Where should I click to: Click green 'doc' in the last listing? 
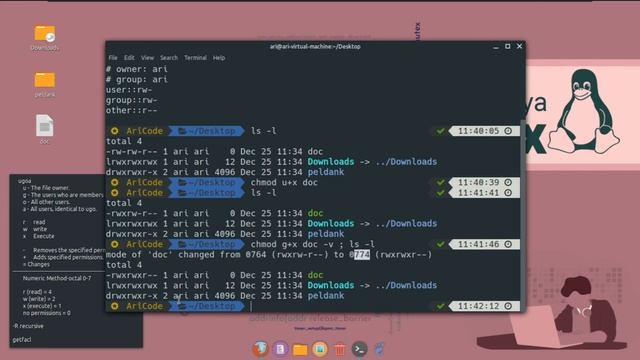(315, 275)
